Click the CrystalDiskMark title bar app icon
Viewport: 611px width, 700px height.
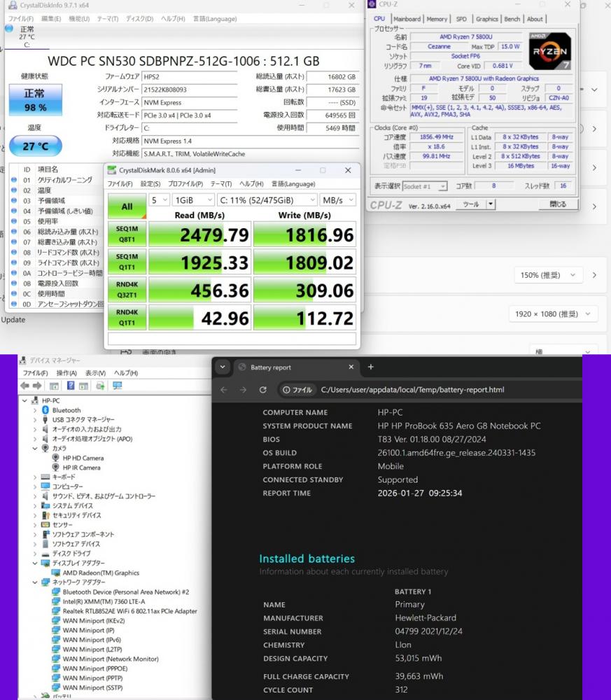[x=111, y=170]
